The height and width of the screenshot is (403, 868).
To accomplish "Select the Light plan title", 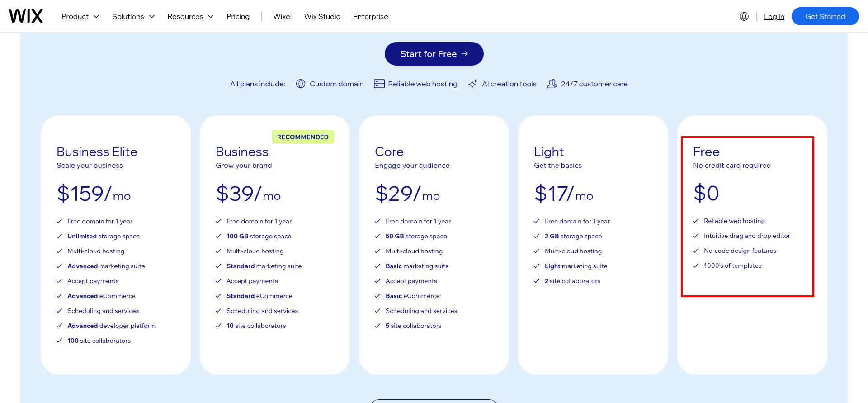I will pyautogui.click(x=549, y=152).
